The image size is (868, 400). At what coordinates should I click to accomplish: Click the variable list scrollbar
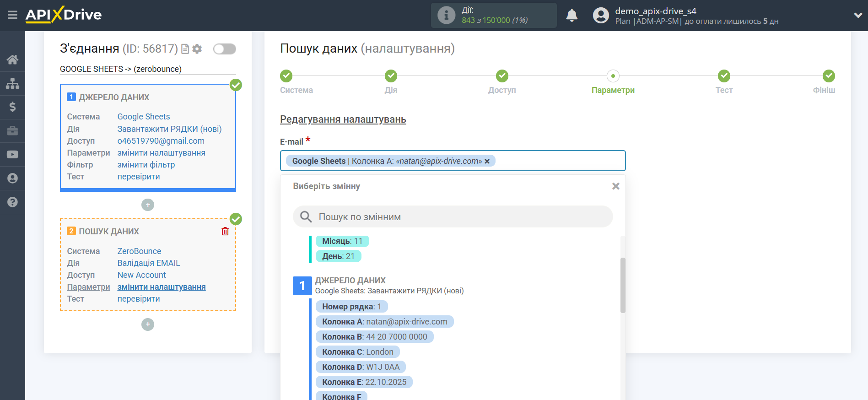click(622, 285)
